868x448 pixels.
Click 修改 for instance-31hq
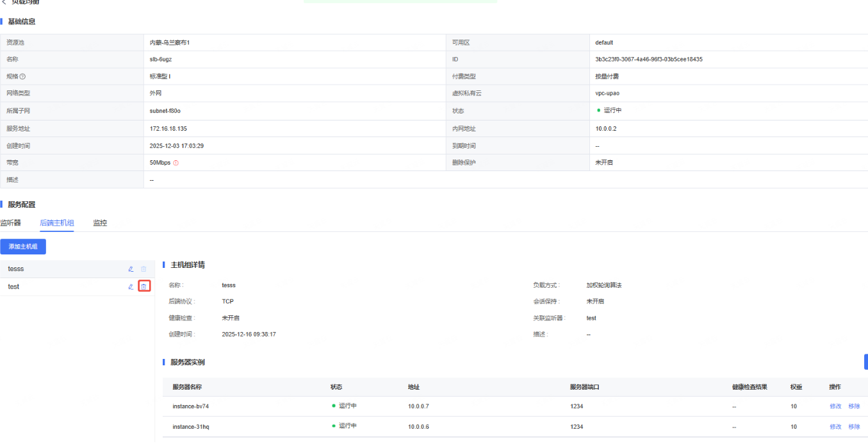click(835, 427)
